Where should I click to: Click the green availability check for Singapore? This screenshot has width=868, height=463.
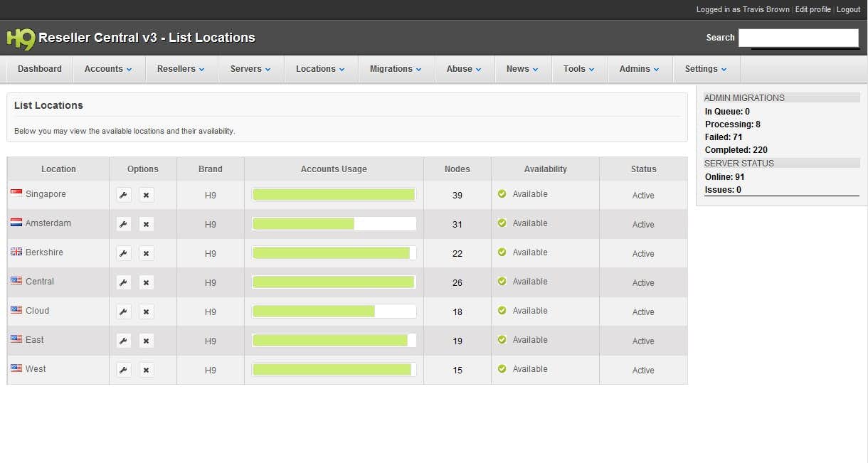(x=502, y=193)
